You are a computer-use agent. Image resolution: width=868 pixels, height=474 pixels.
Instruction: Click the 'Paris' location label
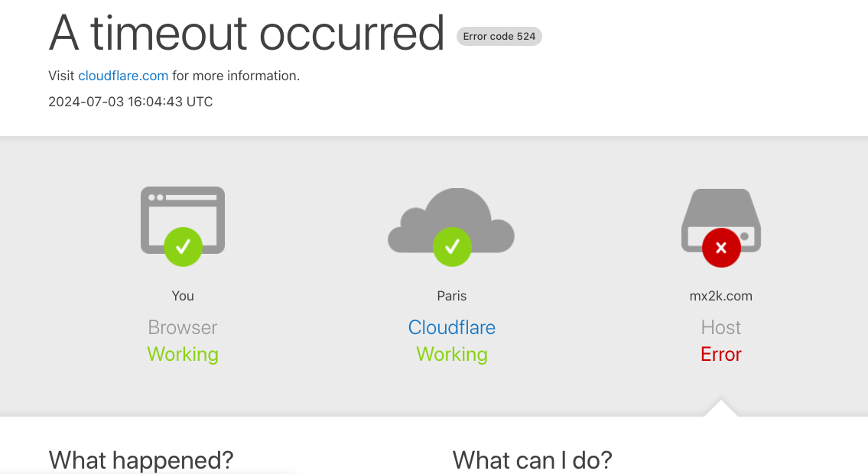click(452, 296)
